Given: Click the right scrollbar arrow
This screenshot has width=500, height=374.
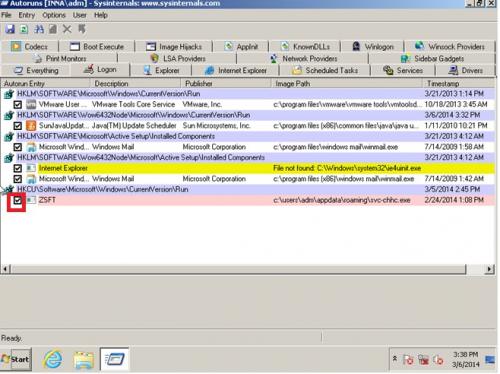Looking at the screenshot, I should [x=489, y=269].
